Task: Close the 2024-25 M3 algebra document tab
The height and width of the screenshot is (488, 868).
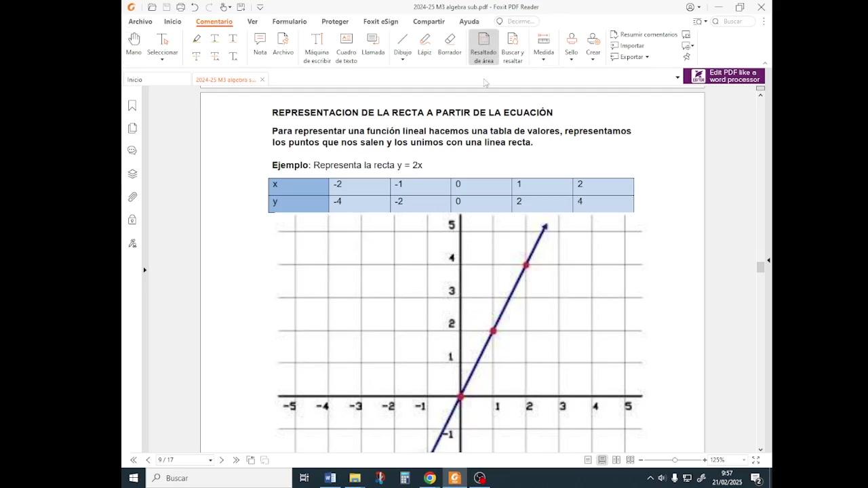Action: (x=262, y=80)
